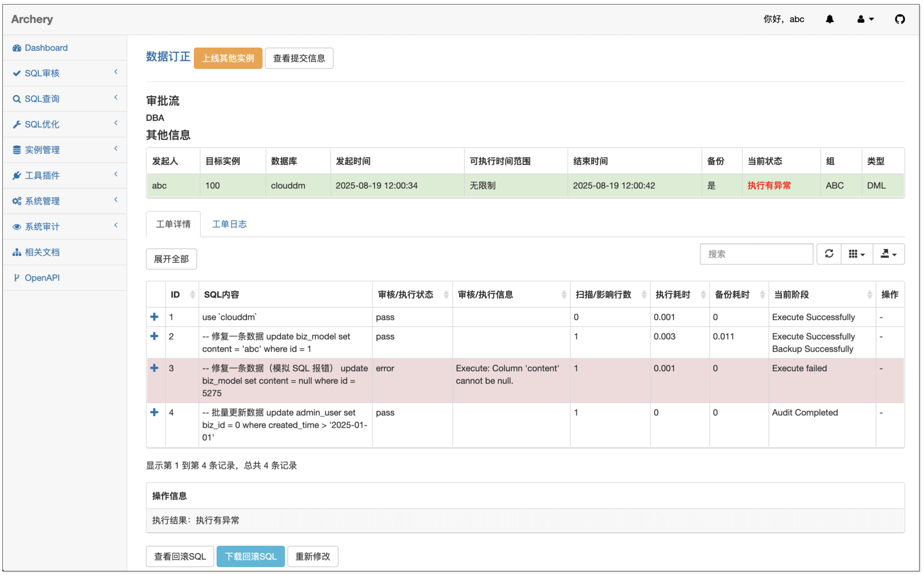This screenshot has height=575, width=924.
Task: Click the notification bell icon
Action: click(x=829, y=19)
